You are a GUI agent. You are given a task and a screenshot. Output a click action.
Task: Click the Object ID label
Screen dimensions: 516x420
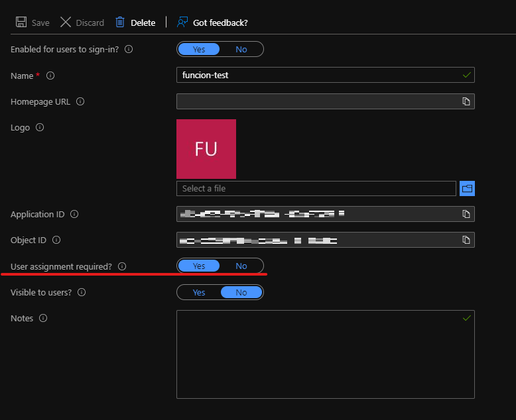point(29,240)
